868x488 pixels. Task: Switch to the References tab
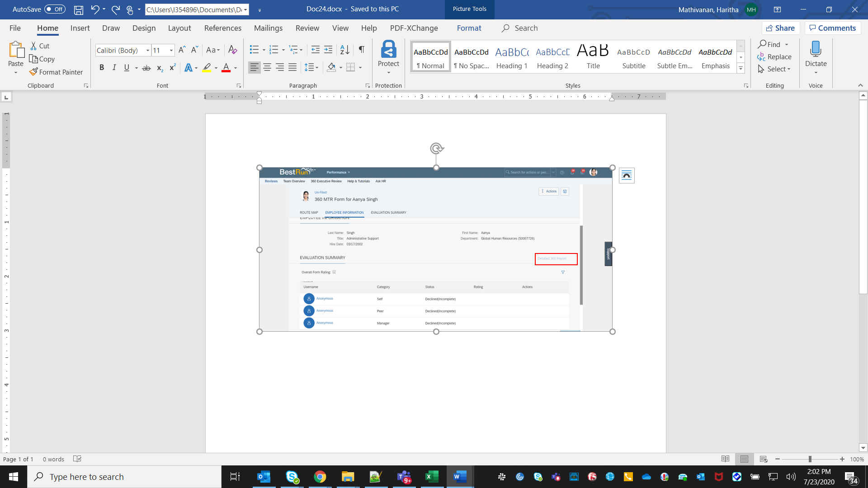223,28
